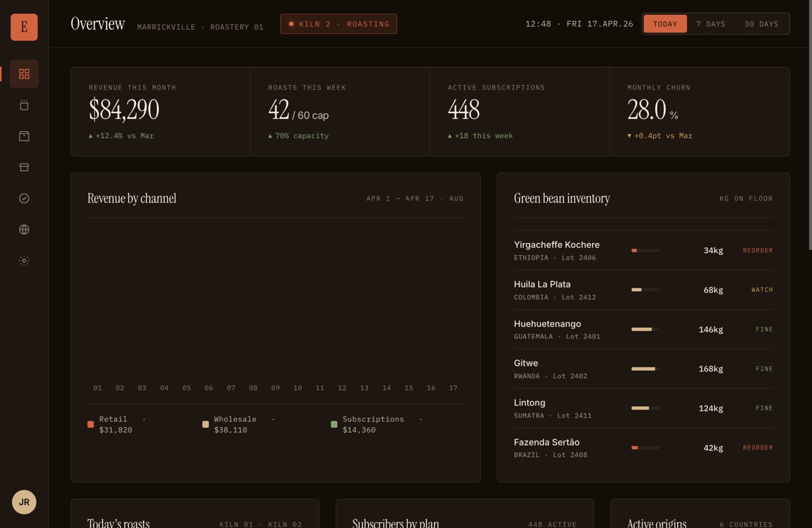This screenshot has width=812, height=528.
Task: Click the Wholesale legend color swatch
Action: click(206, 424)
